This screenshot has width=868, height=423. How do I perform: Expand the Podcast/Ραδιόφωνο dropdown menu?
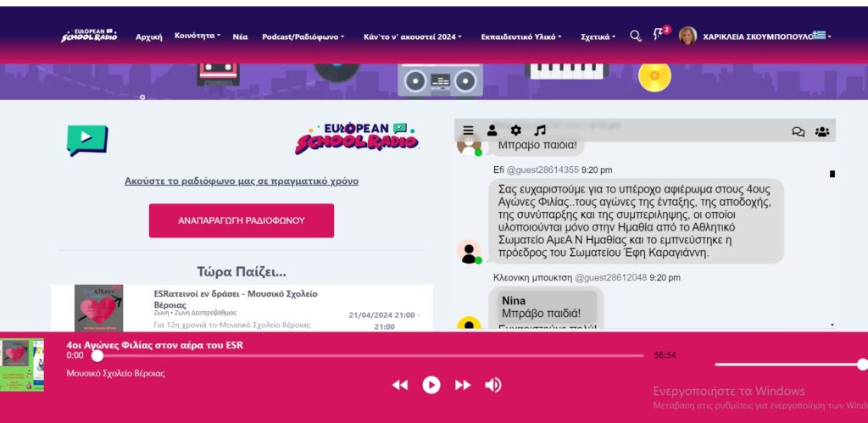coord(303,37)
